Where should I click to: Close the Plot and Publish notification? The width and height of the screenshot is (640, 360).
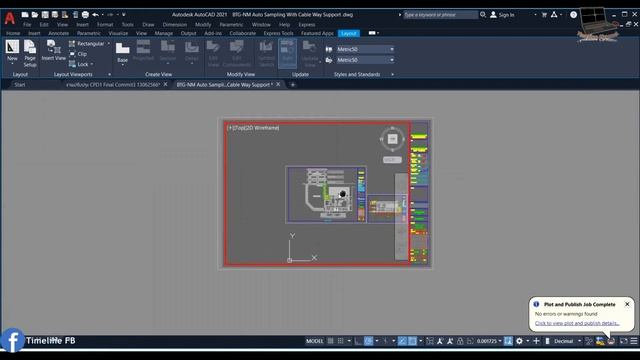tap(627, 304)
